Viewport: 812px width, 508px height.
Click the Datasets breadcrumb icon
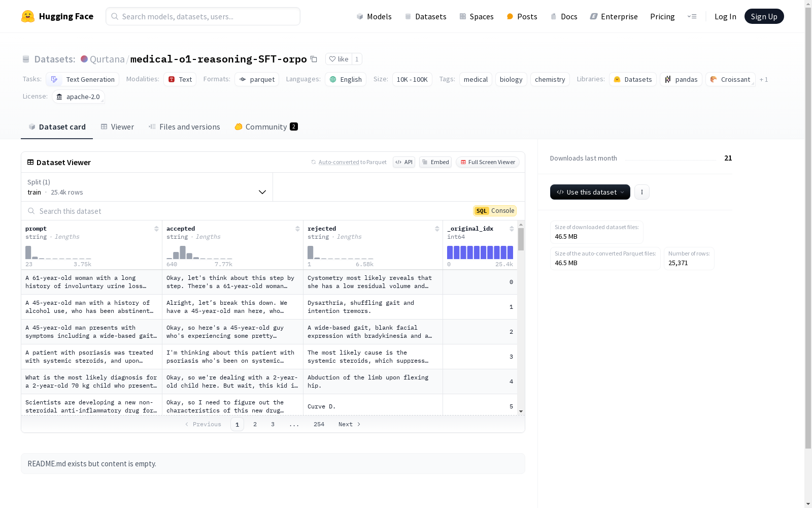[x=26, y=59]
